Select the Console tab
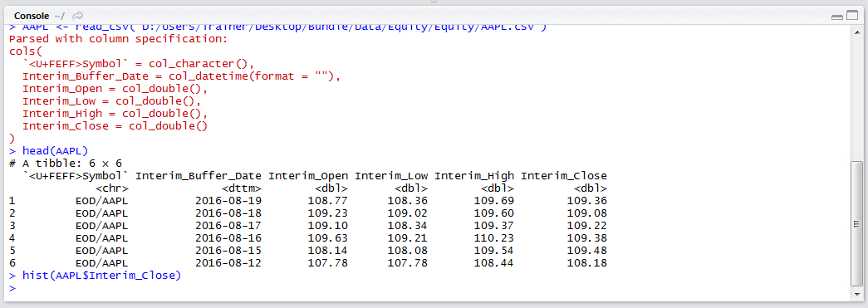This screenshot has width=868, height=308. [32, 16]
